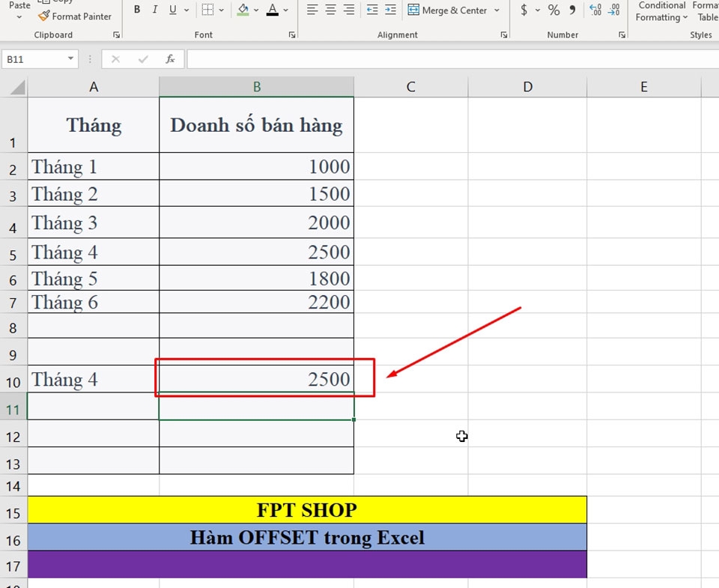
Task: Select cell with value 2000
Action: tap(256, 222)
